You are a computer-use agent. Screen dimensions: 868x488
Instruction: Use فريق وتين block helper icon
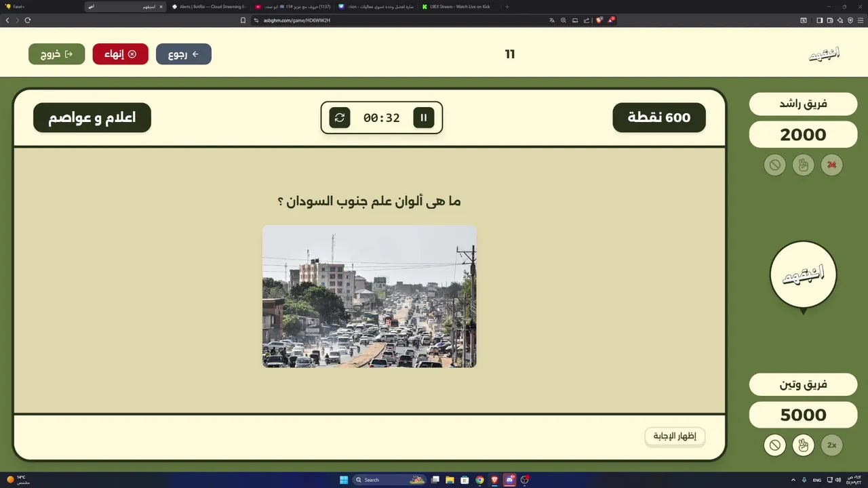pyautogui.click(x=774, y=445)
